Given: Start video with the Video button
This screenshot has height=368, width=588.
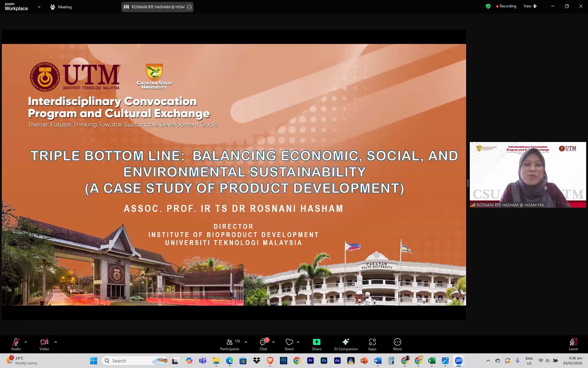Looking at the screenshot, I should [x=44, y=344].
